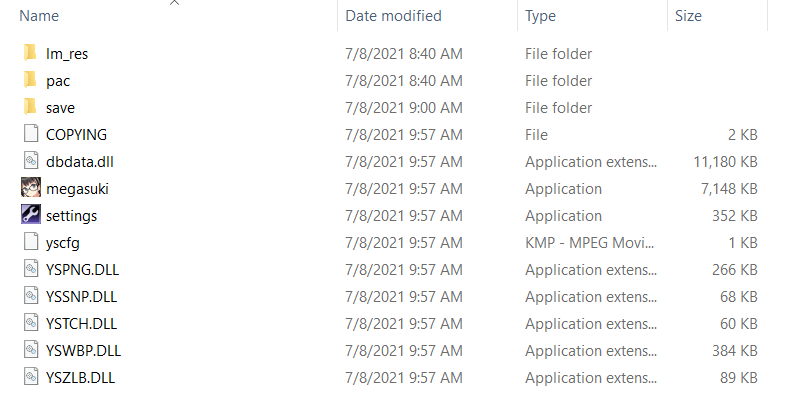This screenshot has height=416, width=790.
Task: Select the YSPNG.DLL file icon
Action: coord(30,269)
